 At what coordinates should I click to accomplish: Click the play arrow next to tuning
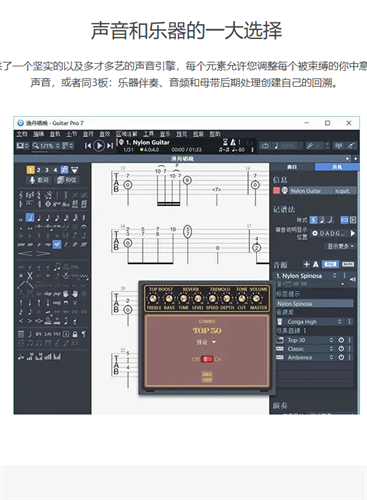353,234
